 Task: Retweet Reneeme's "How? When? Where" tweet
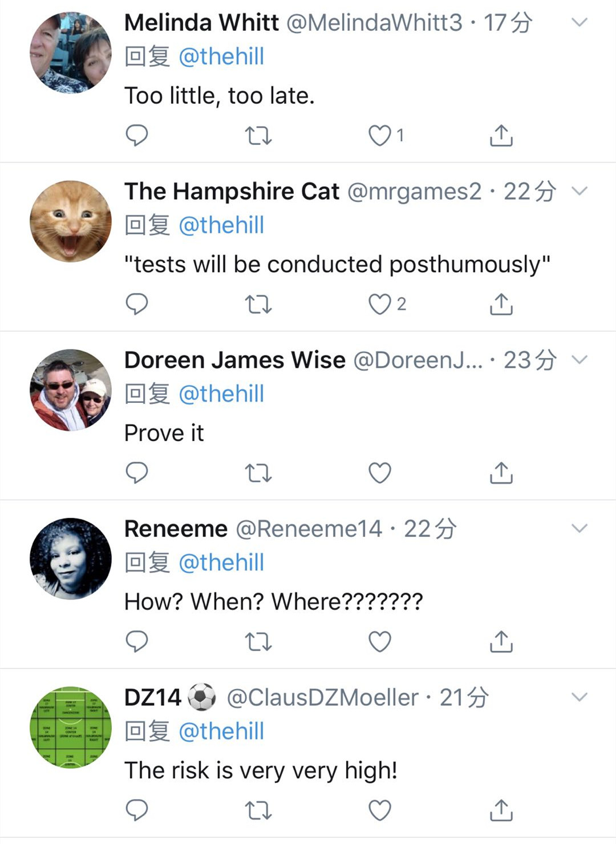pyautogui.click(x=258, y=641)
